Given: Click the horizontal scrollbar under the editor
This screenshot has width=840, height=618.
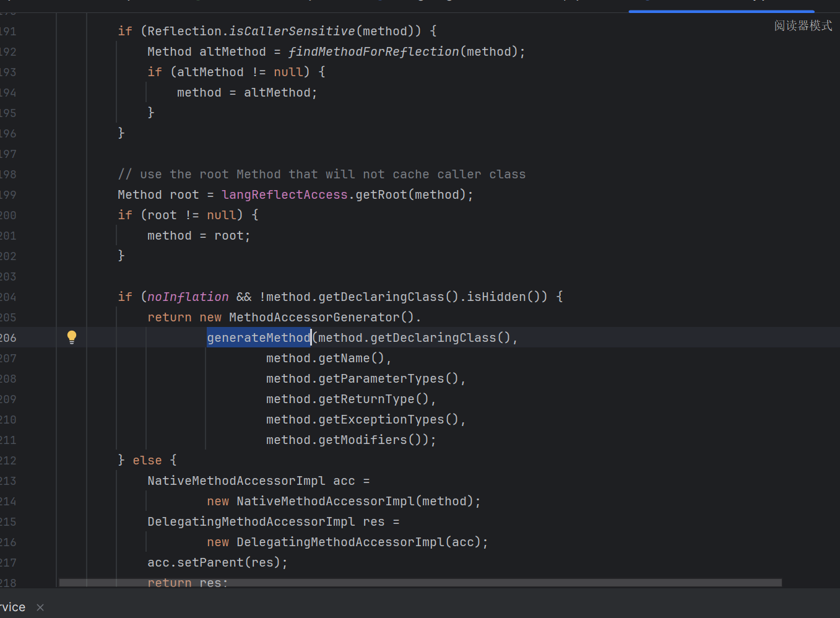Looking at the screenshot, I should 420,583.
